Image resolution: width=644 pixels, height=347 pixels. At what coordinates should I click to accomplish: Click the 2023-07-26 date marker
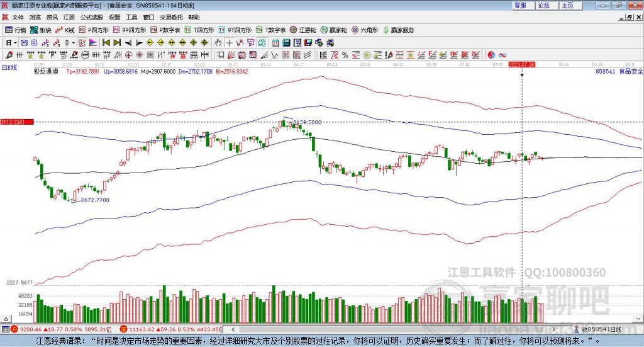click(x=521, y=64)
